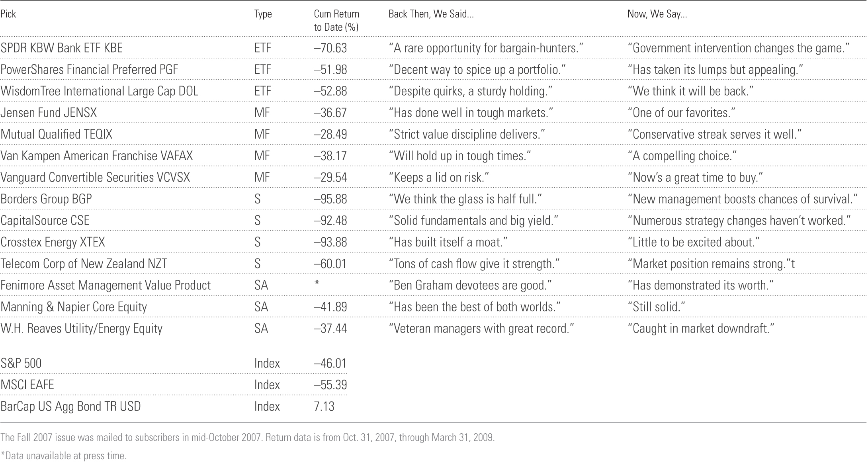Click the –95.88 return value
The height and width of the screenshot is (462, 868).
(330, 199)
